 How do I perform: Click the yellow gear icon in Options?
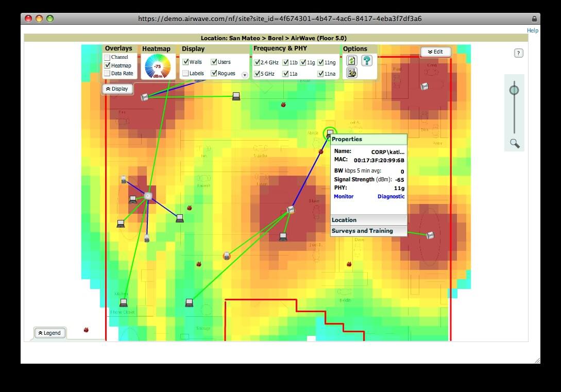(351, 73)
